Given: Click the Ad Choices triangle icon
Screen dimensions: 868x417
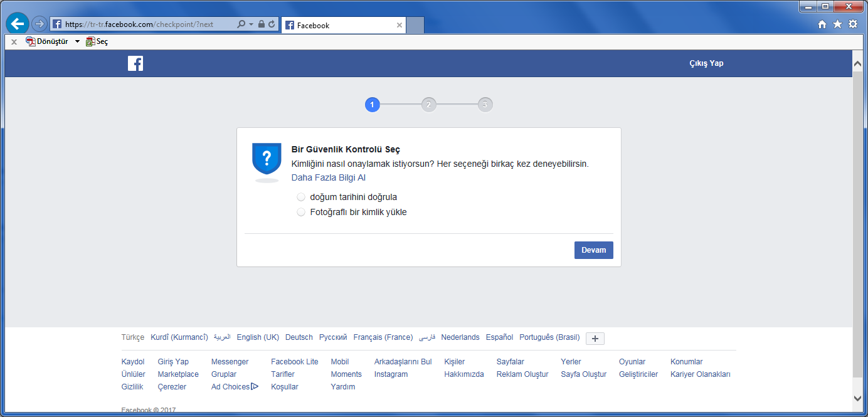Looking at the screenshot, I should click(x=255, y=387).
